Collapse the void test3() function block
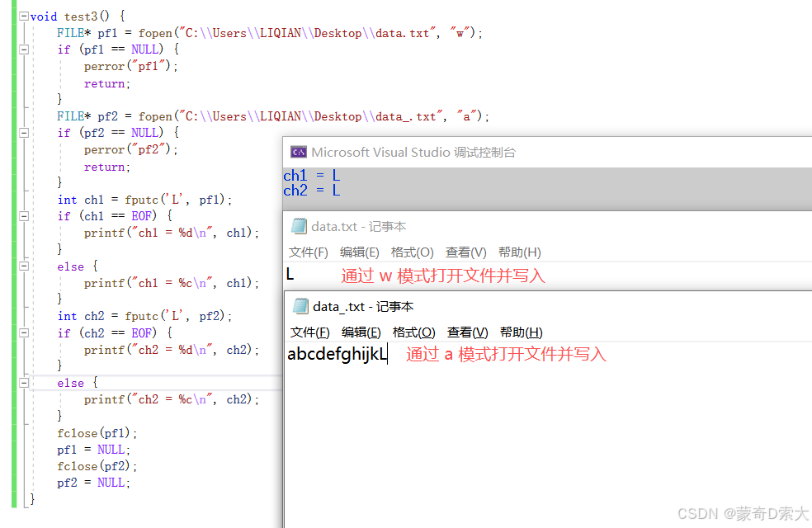The image size is (812, 528). click(24, 16)
